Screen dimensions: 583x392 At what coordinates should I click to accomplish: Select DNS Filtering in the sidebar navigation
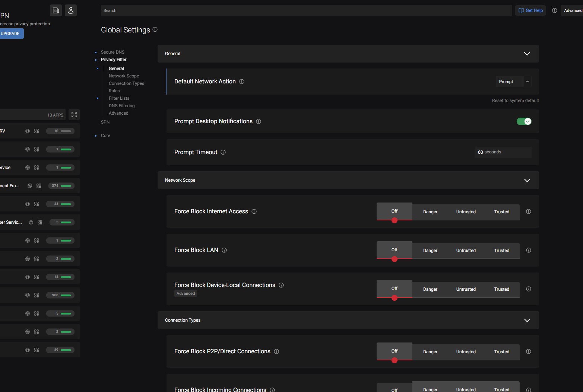point(122,106)
